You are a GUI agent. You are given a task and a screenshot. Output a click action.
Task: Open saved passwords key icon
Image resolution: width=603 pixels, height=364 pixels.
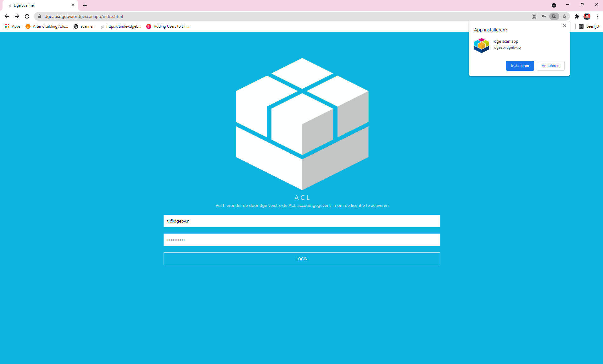544,16
